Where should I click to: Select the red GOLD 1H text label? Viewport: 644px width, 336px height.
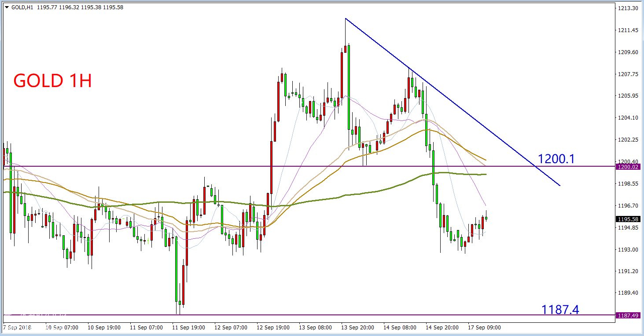(x=52, y=81)
